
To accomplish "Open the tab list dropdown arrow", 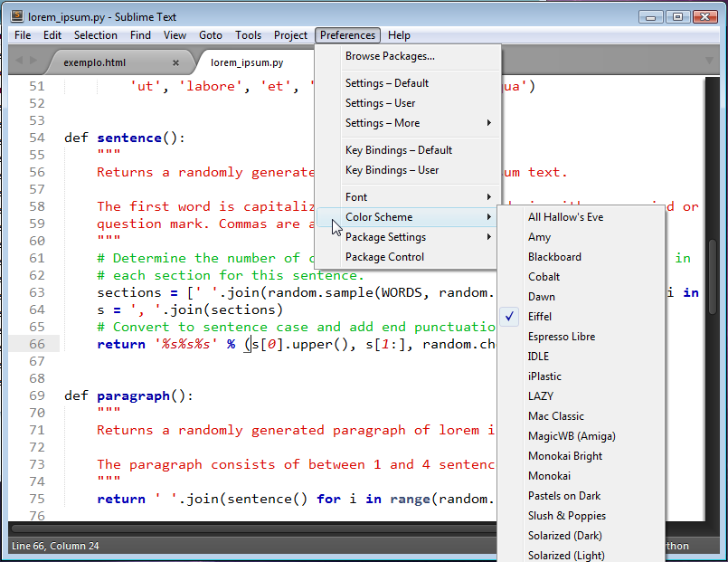I will pos(710,61).
